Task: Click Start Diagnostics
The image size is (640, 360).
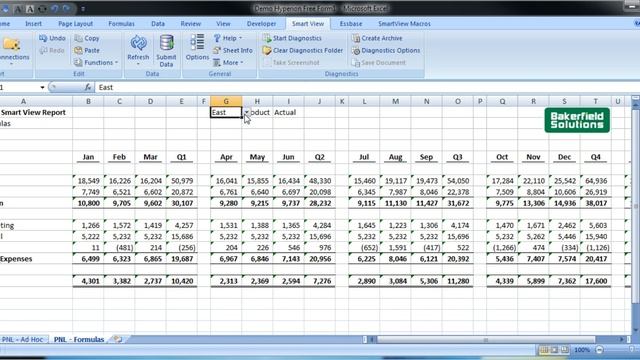Action: click(x=292, y=38)
